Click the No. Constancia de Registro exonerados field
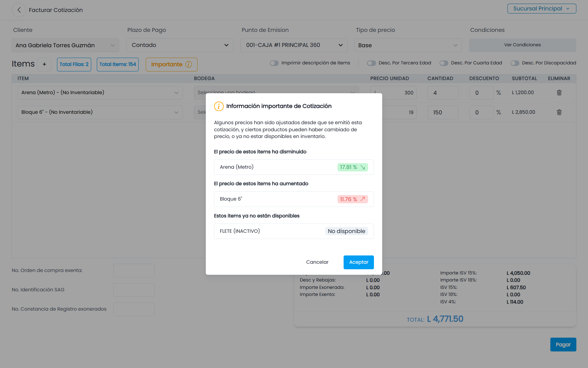 tap(134, 309)
